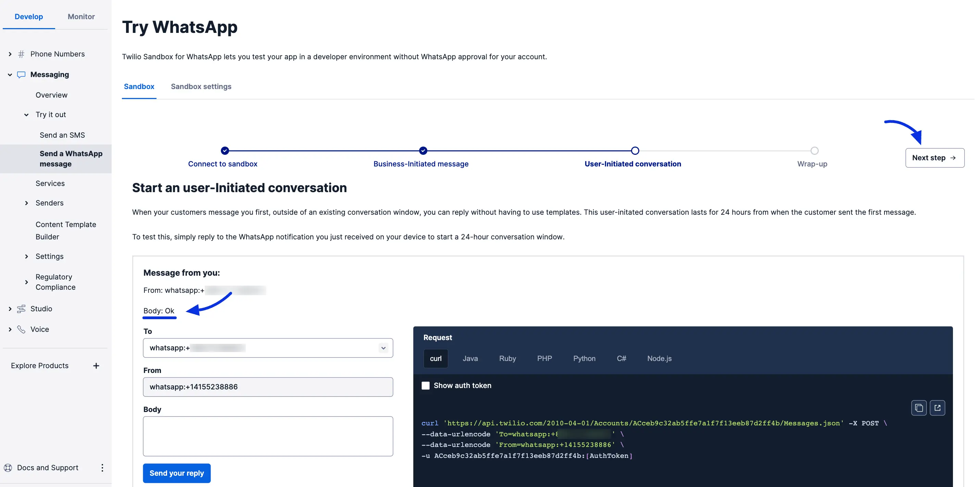Expand the Settings submenu
Viewport: 980px width, 487px height.
pos(26,257)
